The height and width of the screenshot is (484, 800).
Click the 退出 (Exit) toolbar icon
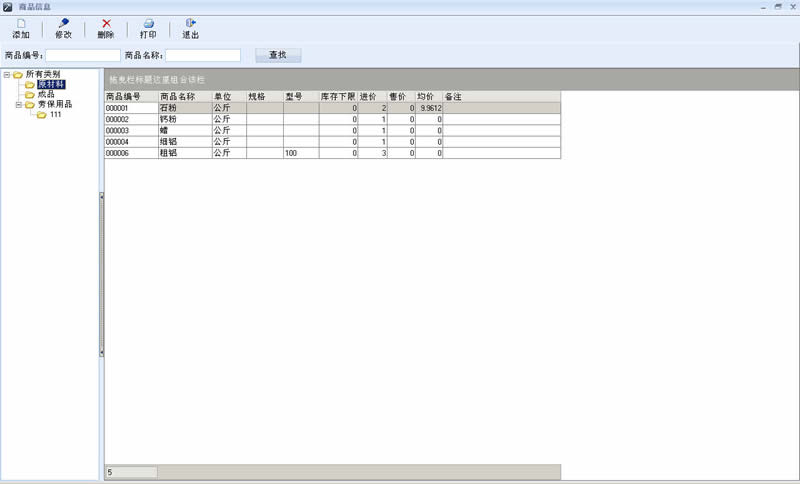pyautogui.click(x=190, y=23)
